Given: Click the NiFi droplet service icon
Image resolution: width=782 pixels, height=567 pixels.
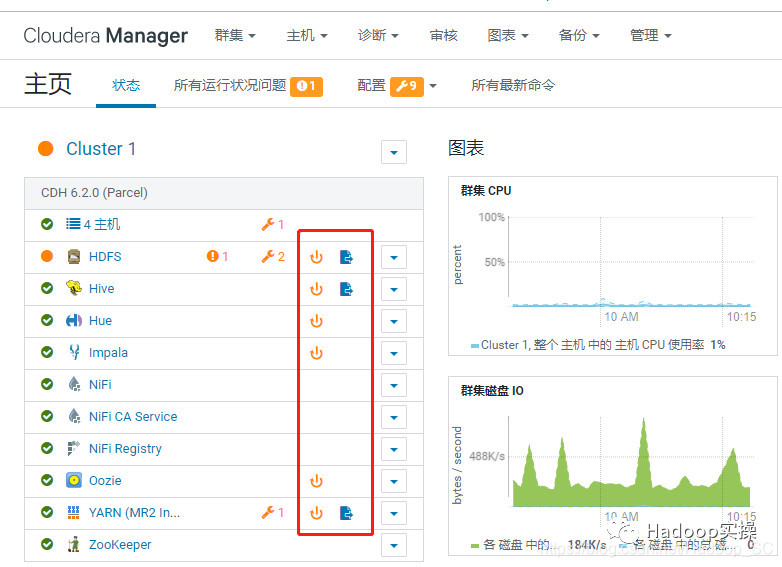Looking at the screenshot, I should [74, 384].
